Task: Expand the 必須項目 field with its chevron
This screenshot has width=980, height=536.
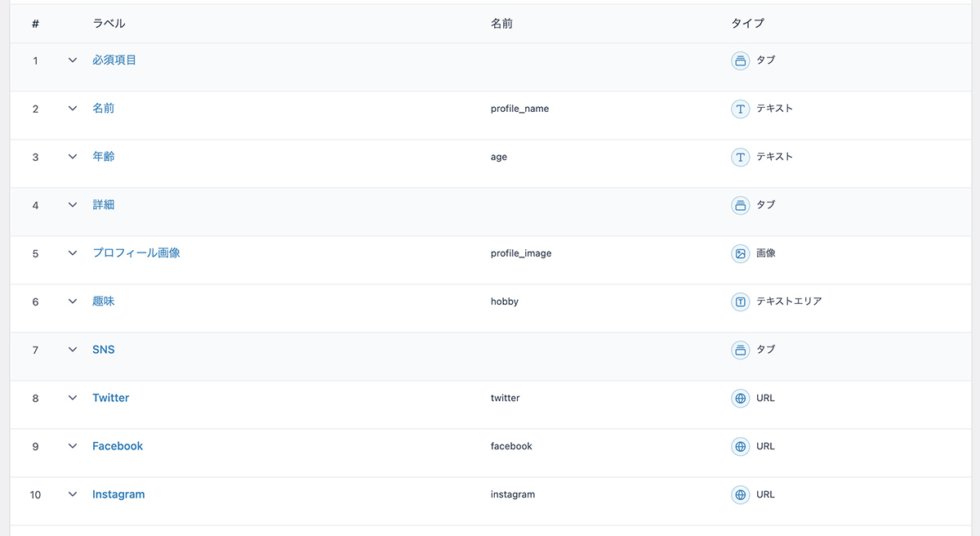Action: (73, 60)
